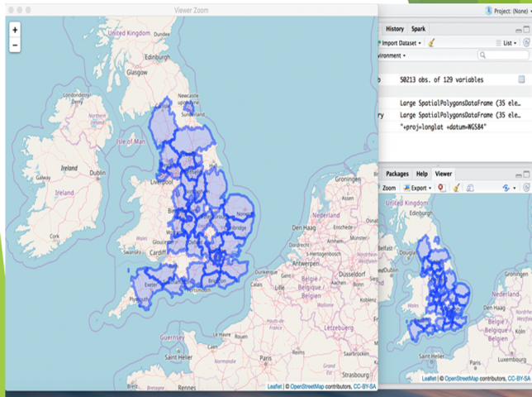Open the Project (None) menu

(x=512, y=11)
